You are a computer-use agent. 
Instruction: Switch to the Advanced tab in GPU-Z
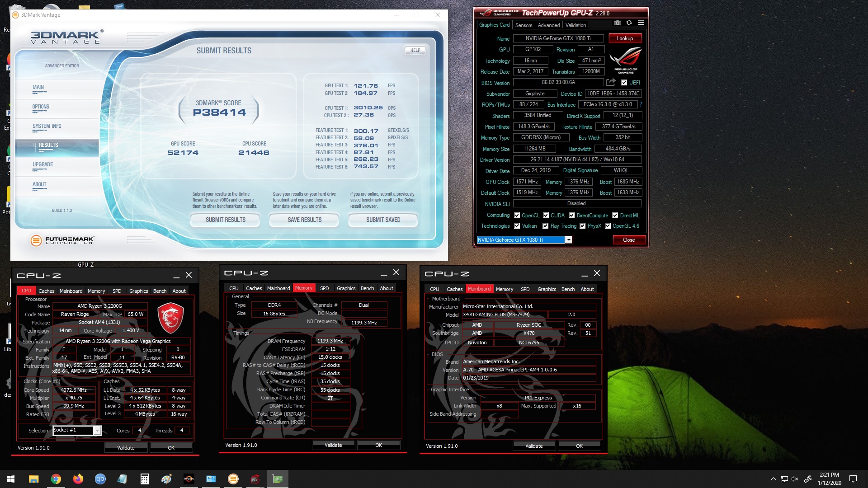tap(548, 25)
